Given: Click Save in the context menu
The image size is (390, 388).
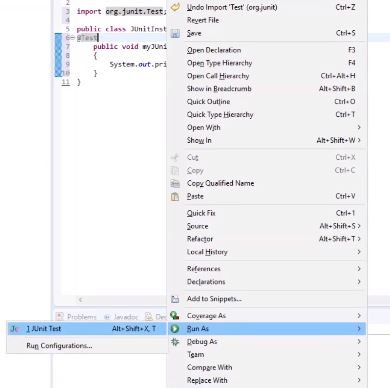Looking at the screenshot, I should point(267,33).
